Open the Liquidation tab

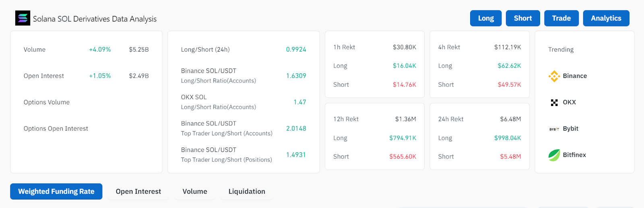tap(247, 191)
